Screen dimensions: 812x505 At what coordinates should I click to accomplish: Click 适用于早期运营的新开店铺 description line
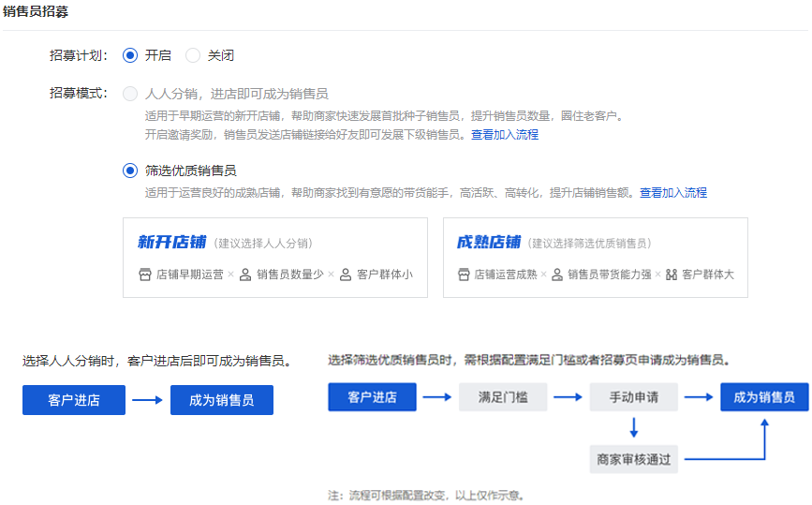point(384,115)
